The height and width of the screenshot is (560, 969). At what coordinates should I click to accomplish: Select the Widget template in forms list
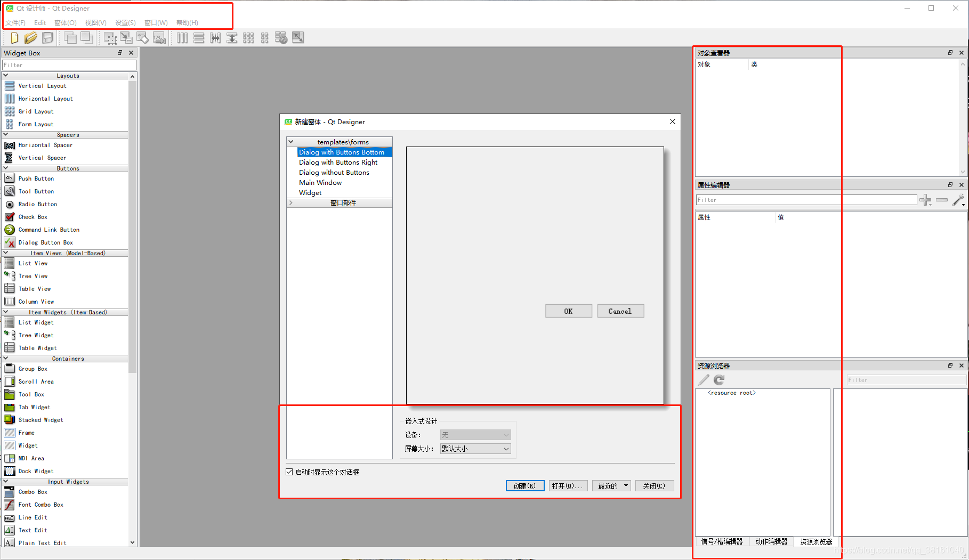click(310, 193)
